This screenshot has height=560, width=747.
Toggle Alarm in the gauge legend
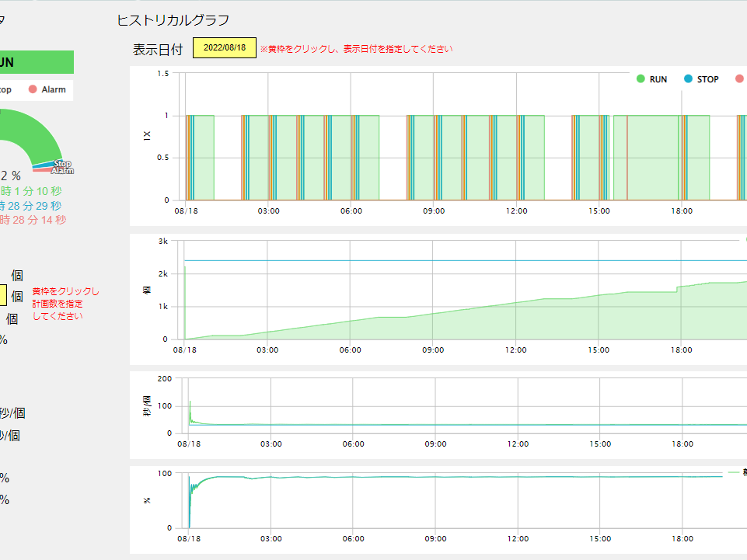(47, 89)
